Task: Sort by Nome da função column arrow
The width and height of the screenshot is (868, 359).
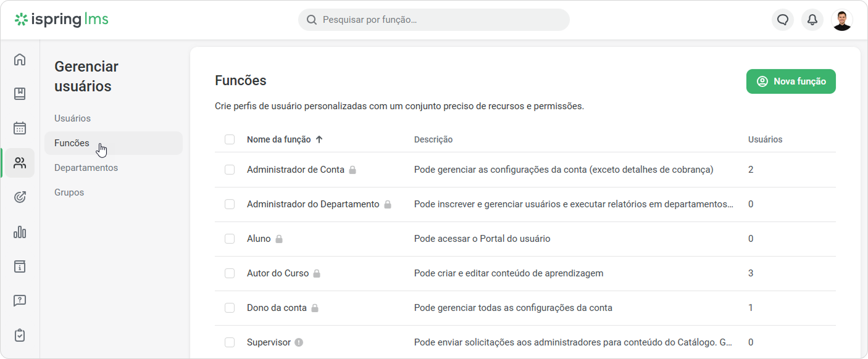Action: (319, 139)
